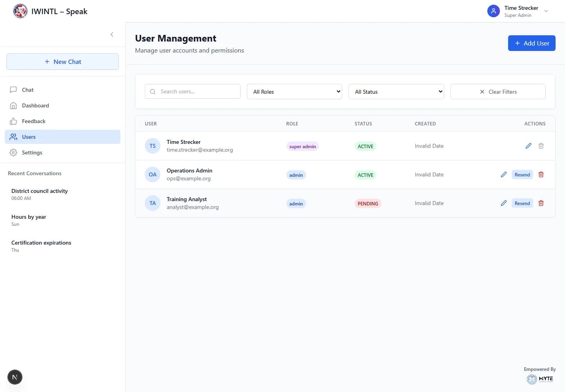The width and height of the screenshot is (565, 392).
Task: Click the round N badge at bottom left
Action: pos(15,377)
